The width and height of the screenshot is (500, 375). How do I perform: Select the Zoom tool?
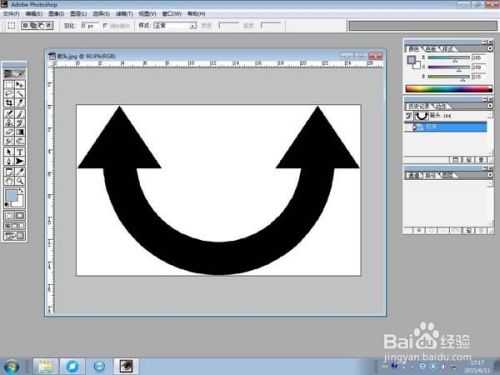[x=20, y=181]
